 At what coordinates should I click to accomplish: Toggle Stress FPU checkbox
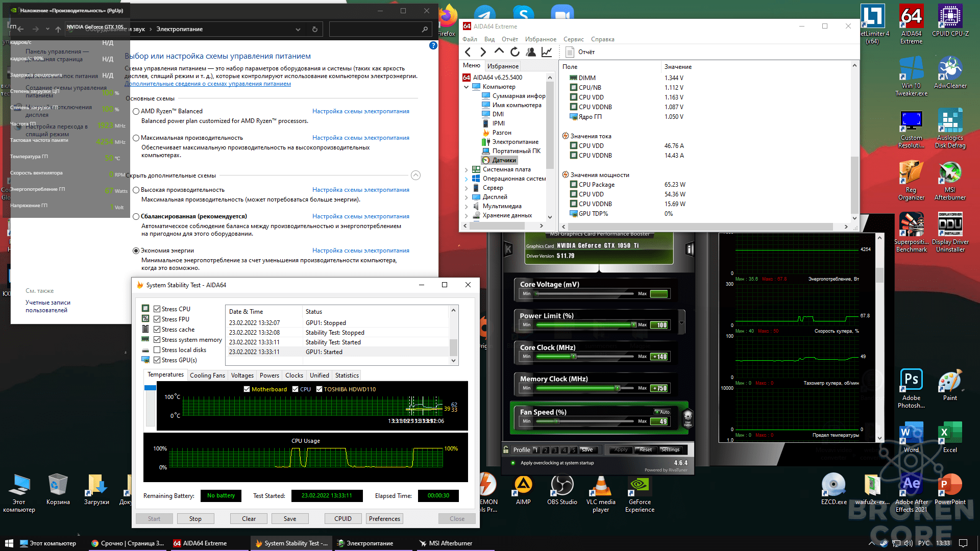(x=157, y=319)
